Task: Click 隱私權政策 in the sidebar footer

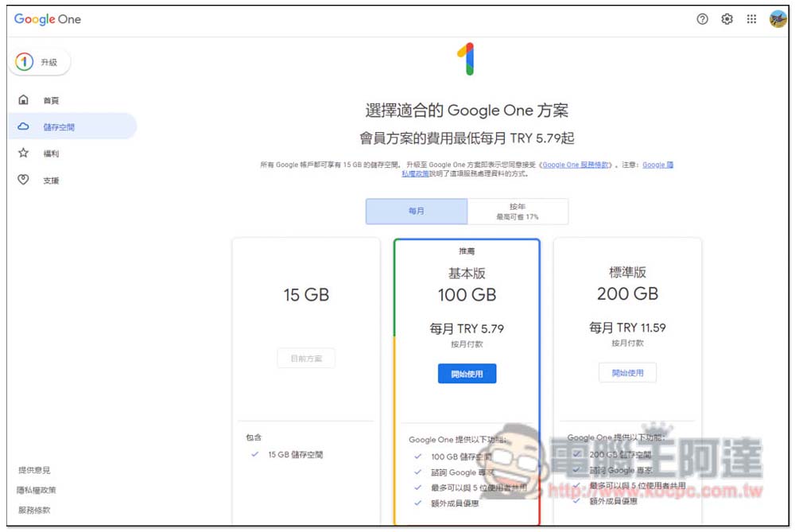Action: point(36,490)
